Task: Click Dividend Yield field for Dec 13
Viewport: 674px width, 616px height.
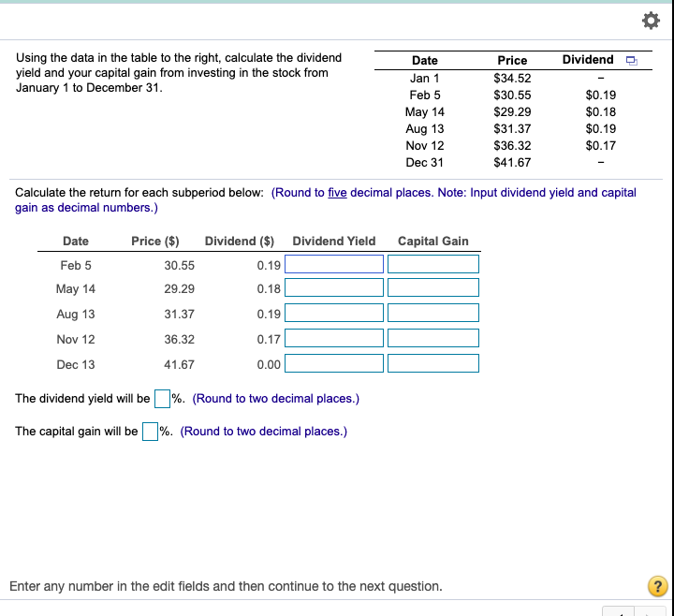Action: tap(334, 363)
